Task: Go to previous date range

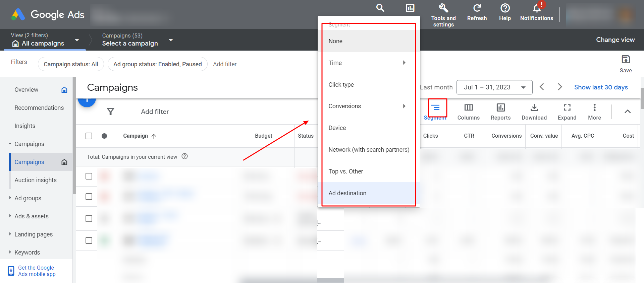Action: [542, 87]
